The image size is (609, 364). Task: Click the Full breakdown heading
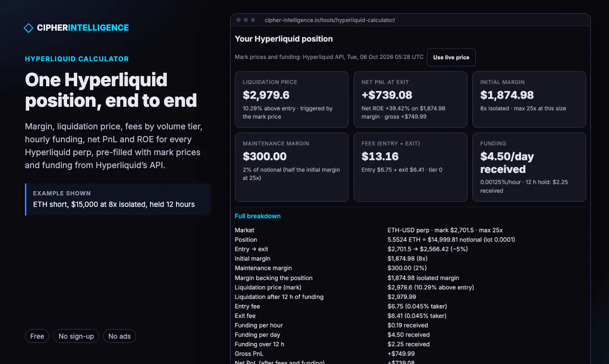point(258,216)
